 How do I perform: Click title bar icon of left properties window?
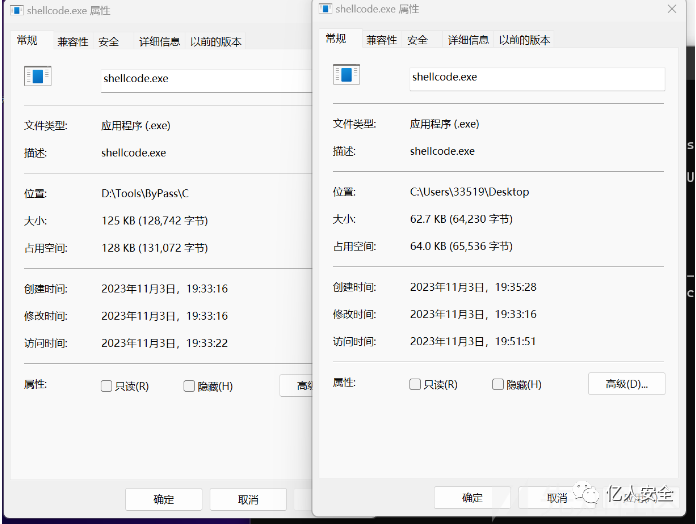coord(16,10)
